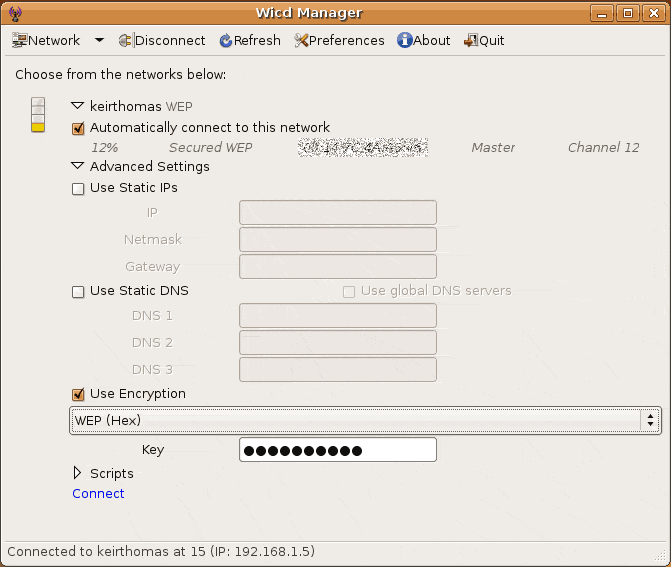Uncheck the Use Encryption checkbox
Viewport: 671px width, 567px height.
tap(78, 395)
